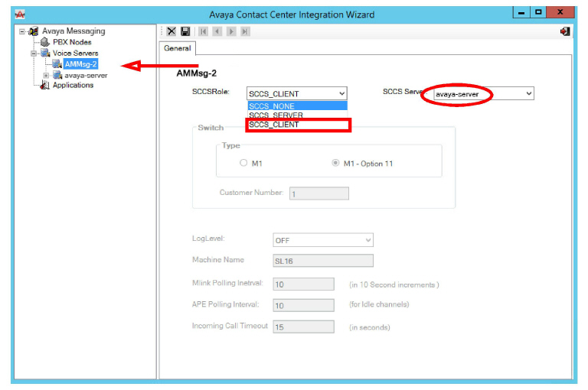Image resolution: width=588 pixels, height=390 pixels.
Task: Maximize the Integration Wizard window
Action: point(538,12)
